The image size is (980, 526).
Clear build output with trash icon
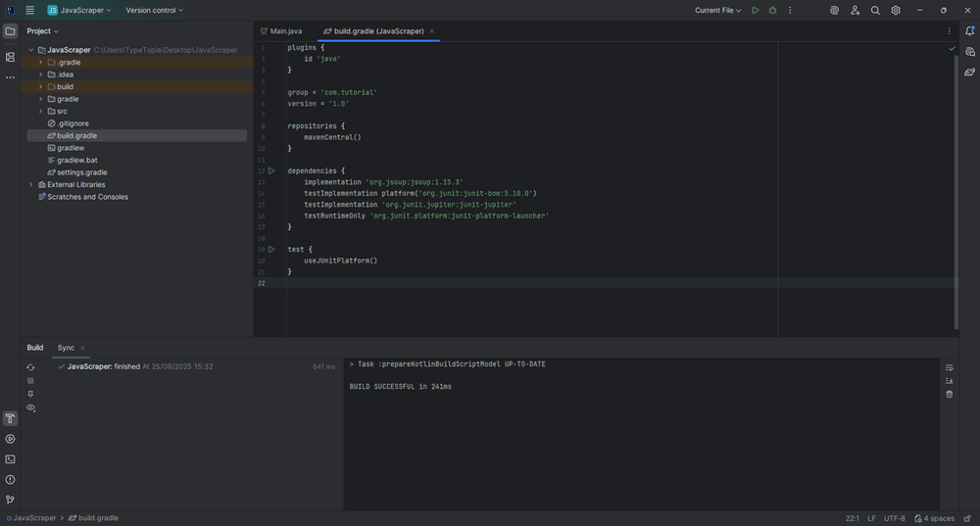949,395
